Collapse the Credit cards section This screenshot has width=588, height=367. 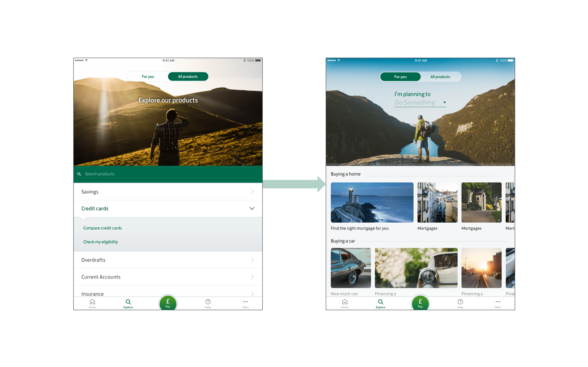(252, 208)
